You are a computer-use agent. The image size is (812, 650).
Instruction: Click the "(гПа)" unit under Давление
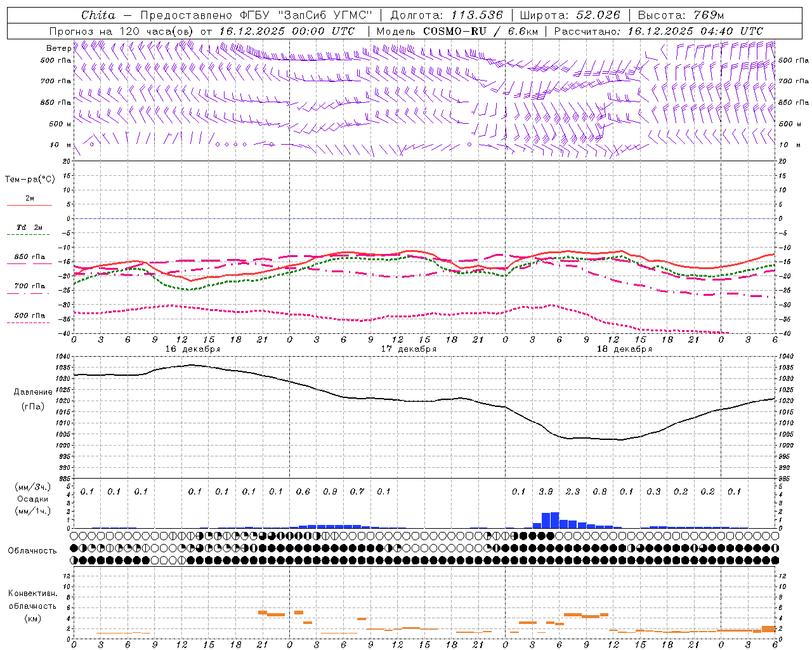(33, 407)
